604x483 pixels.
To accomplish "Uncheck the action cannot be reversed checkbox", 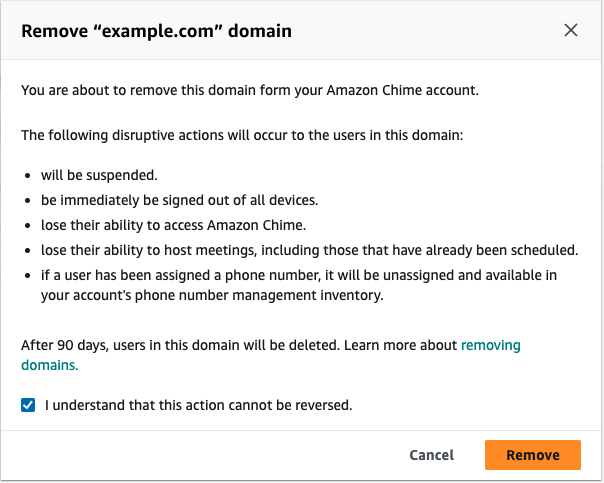I will coord(28,406).
